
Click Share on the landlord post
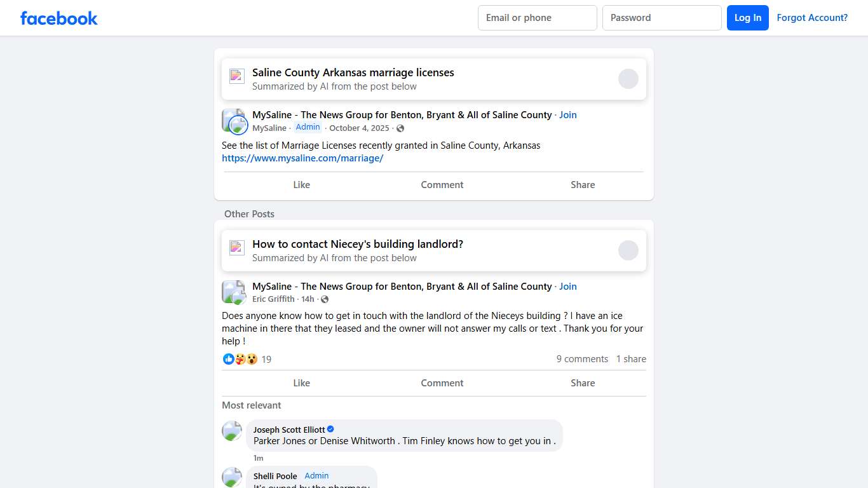pos(583,383)
